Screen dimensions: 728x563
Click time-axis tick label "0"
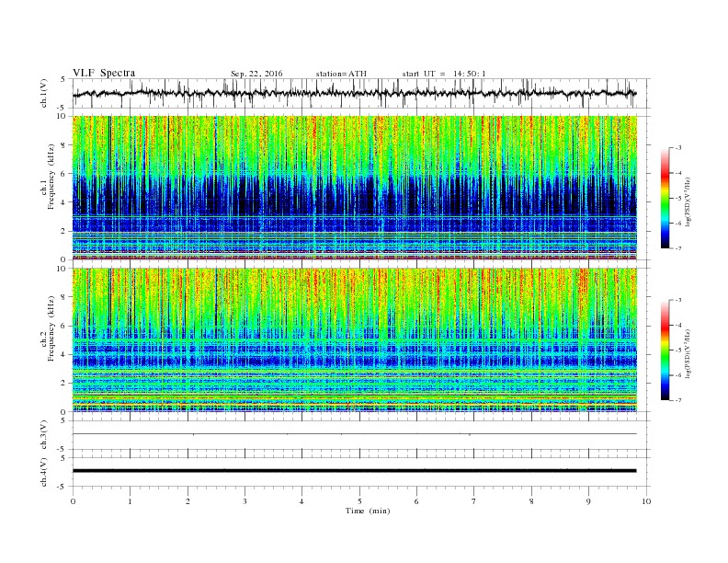(x=73, y=501)
